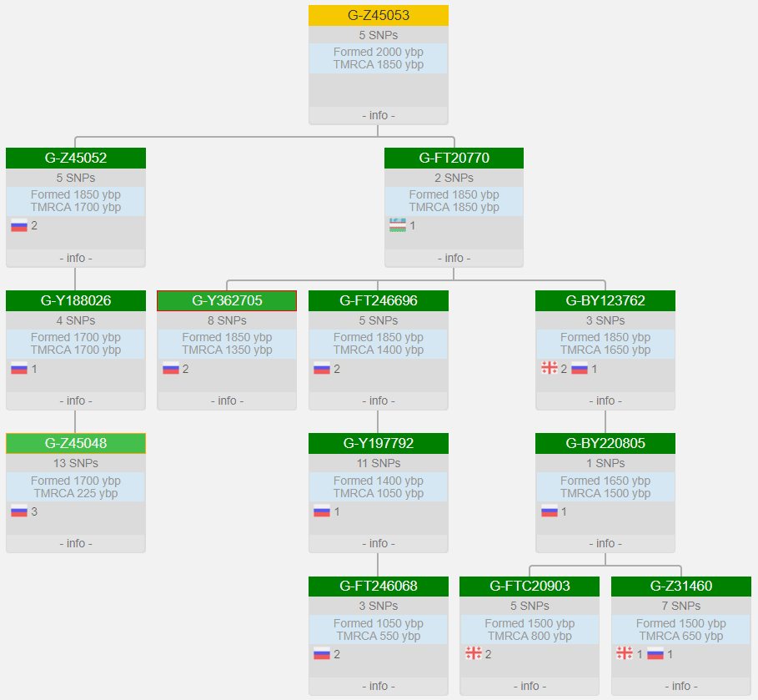This screenshot has width=758, height=700.
Task: Expand info under the G-FT20770 node
Action: 454,258
